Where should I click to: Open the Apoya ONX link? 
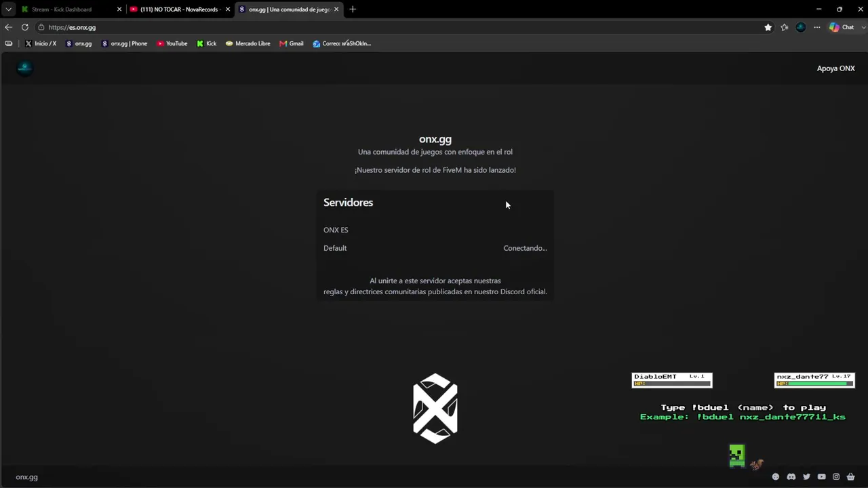[835, 68]
